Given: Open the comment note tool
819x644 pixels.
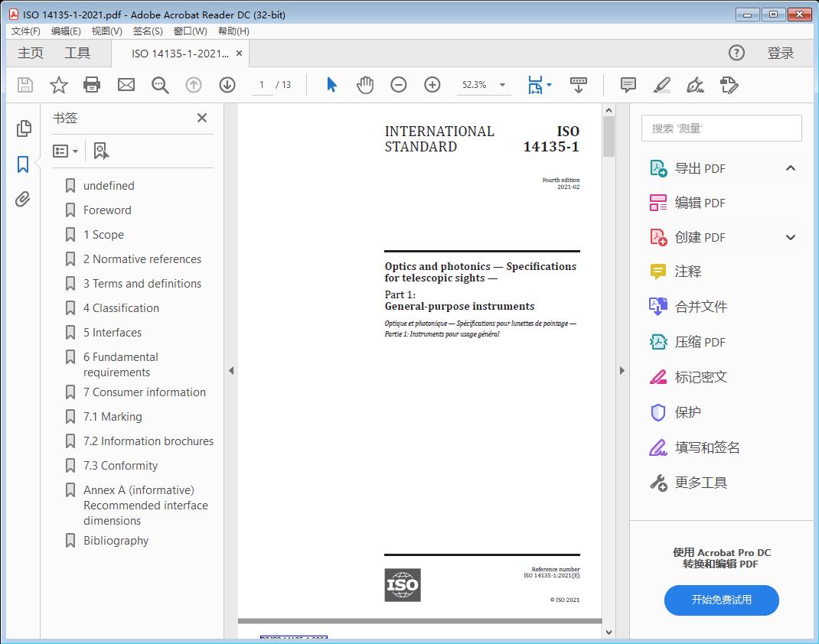Looking at the screenshot, I should point(628,85).
